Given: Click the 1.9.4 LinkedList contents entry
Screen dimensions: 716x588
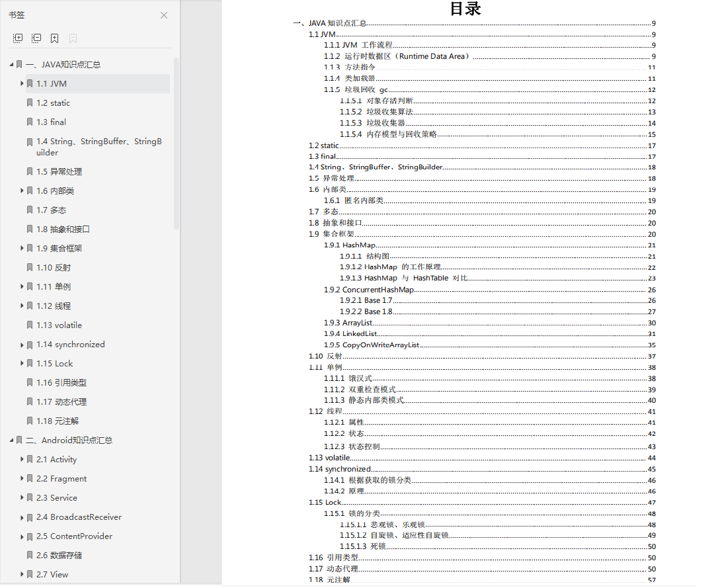Looking at the screenshot, I should tap(489, 334).
